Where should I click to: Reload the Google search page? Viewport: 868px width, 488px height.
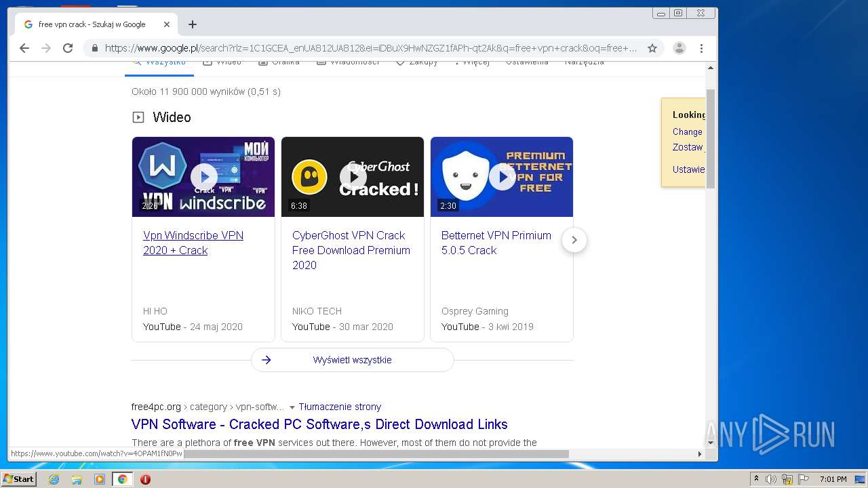pyautogui.click(x=68, y=48)
